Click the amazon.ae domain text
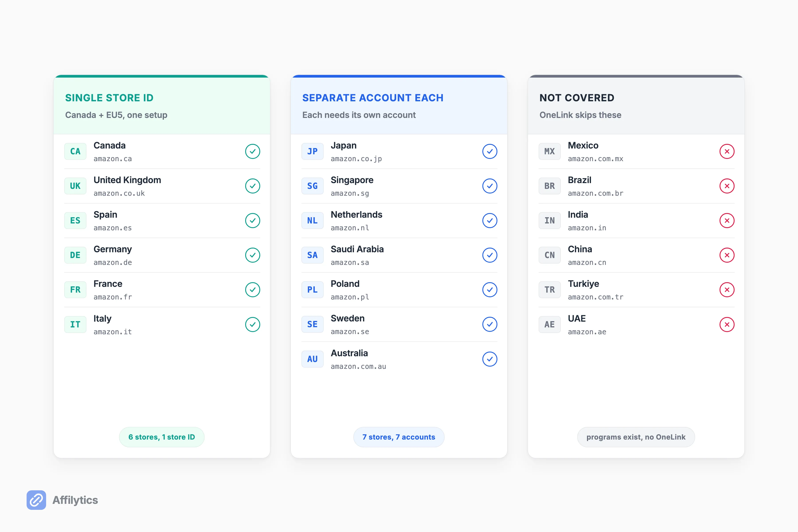 [x=587, y=332]
